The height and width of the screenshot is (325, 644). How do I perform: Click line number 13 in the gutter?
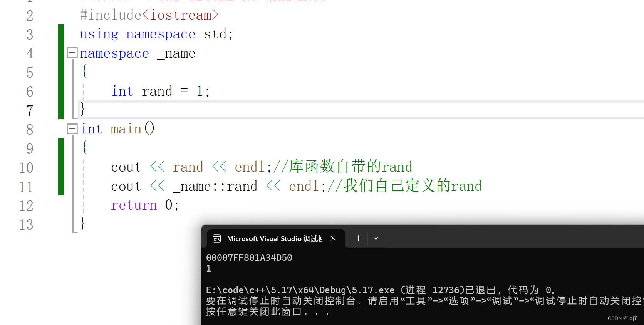pos(26,225)
